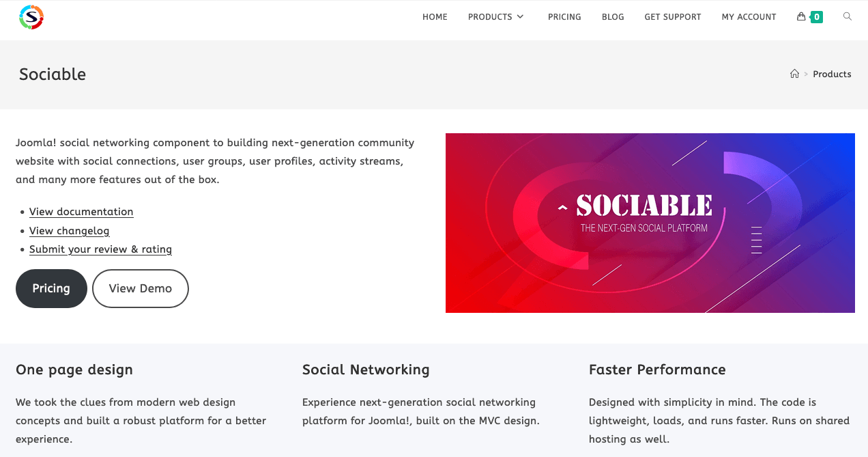Image resolution: width=868 pixels, height=457 pixels.
Task: Open the View documentation link
Action: (x=81, y=212)
